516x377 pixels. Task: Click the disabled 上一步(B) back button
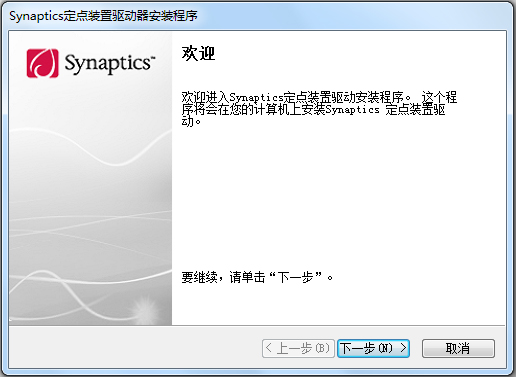(x=298, y=349)
